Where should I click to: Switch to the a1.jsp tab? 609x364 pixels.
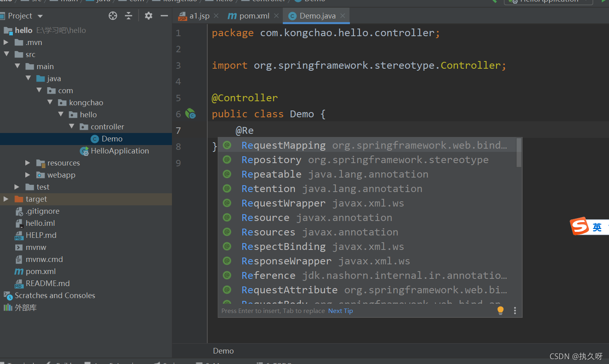[x=199, y=16]
